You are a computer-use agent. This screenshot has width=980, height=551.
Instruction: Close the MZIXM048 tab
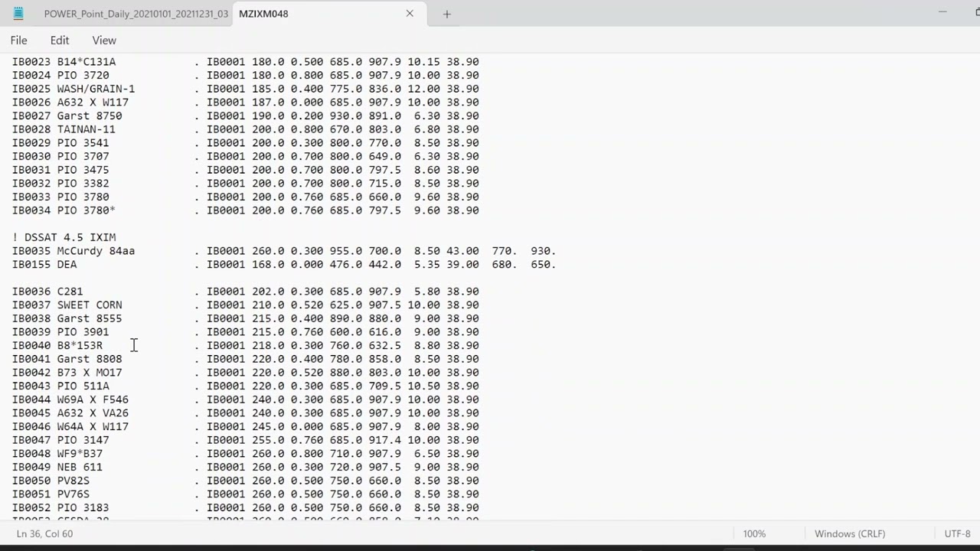[x=410, y=13]
